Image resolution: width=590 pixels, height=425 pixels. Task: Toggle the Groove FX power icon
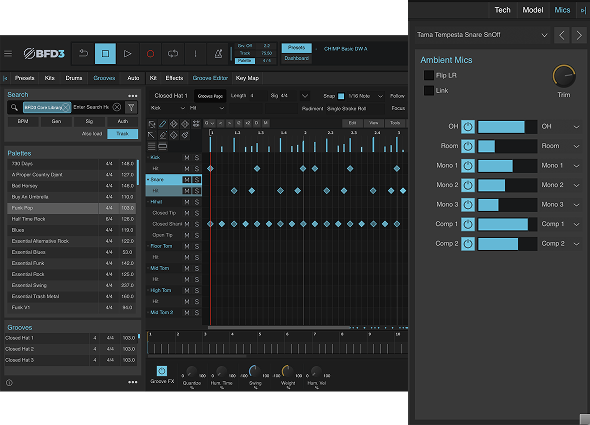click(162, 371)
